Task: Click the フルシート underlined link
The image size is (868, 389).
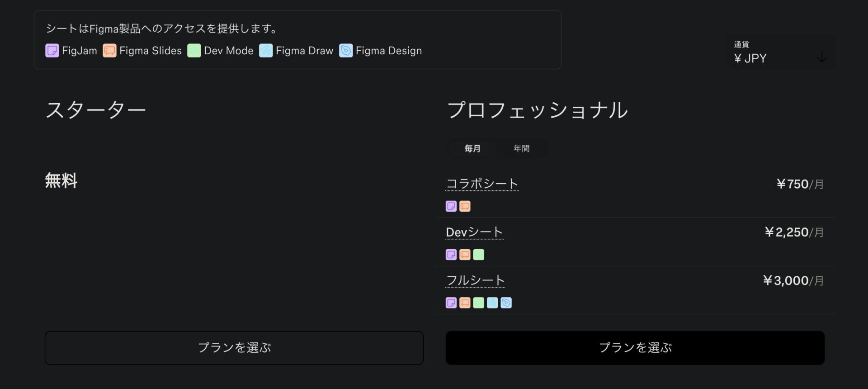Action: [x=475, y=280]
